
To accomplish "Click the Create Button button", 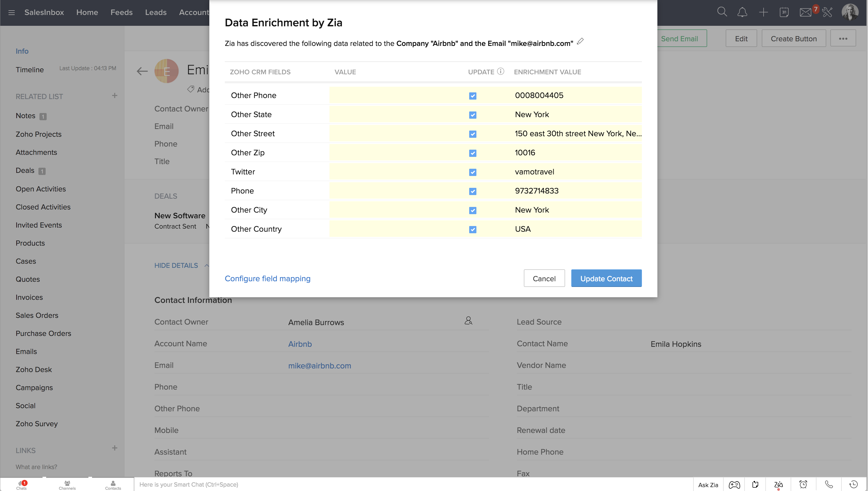I will click(794, 38).
